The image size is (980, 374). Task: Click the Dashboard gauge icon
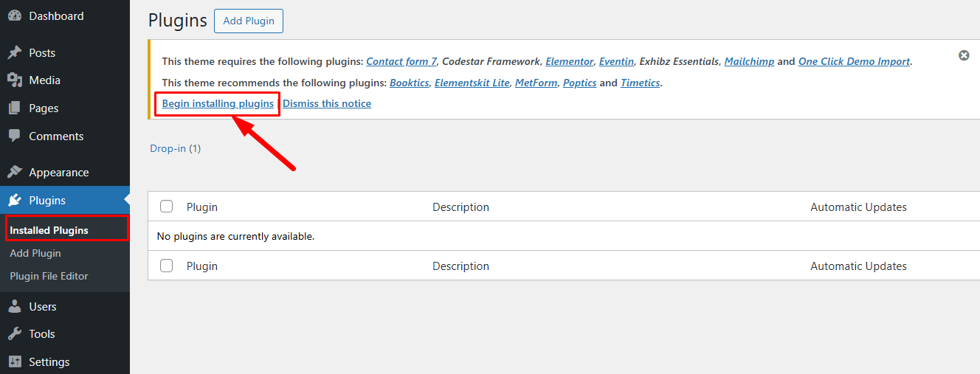(14, 15)
